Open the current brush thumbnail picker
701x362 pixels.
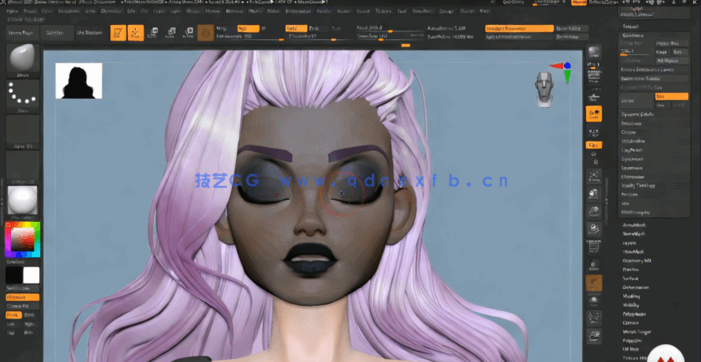(22, 60)
